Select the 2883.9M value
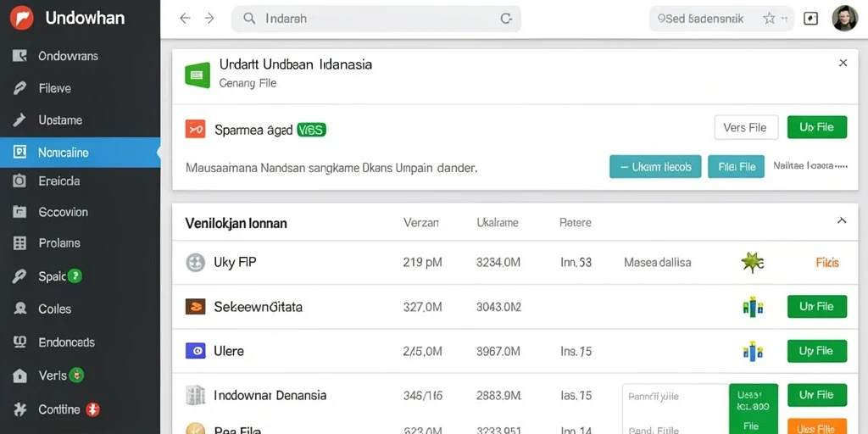The image size is (868, 434). [x=498, y=395]
